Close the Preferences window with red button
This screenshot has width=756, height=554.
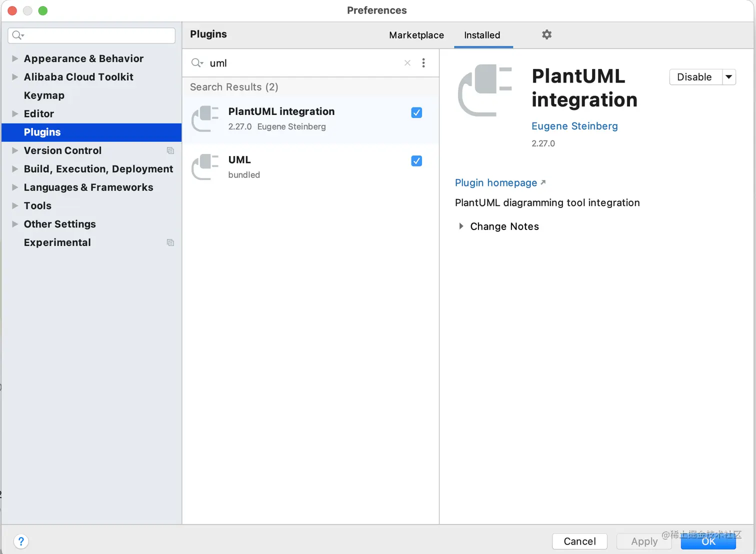12,10
